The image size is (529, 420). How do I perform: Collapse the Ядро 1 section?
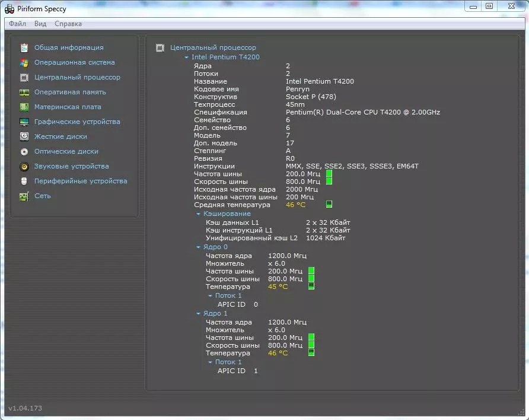click(199, 313)
